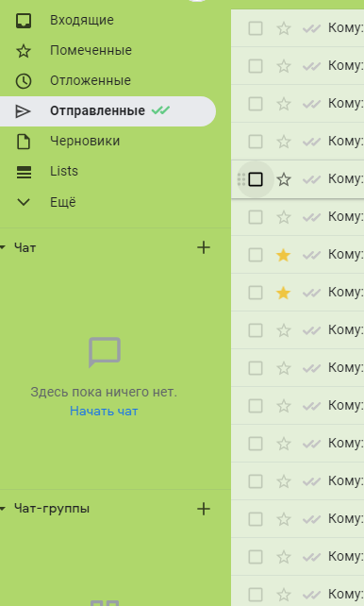Star the hovered message with dark checkbox
Screen dimensions: 364x606
(284, 179)
